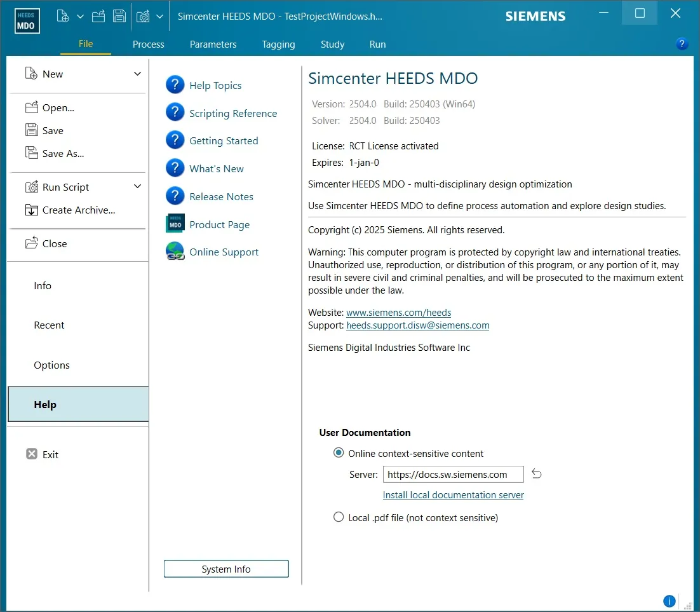This screenshot has width=700, height=612.
Task: Choose Save in the File menu
Action: pyautogui.click(x=53, y=130)
